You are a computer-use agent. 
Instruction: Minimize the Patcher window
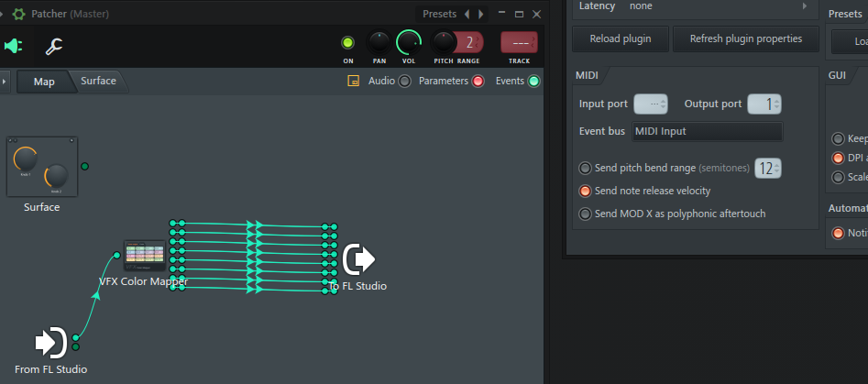(501, 13)
